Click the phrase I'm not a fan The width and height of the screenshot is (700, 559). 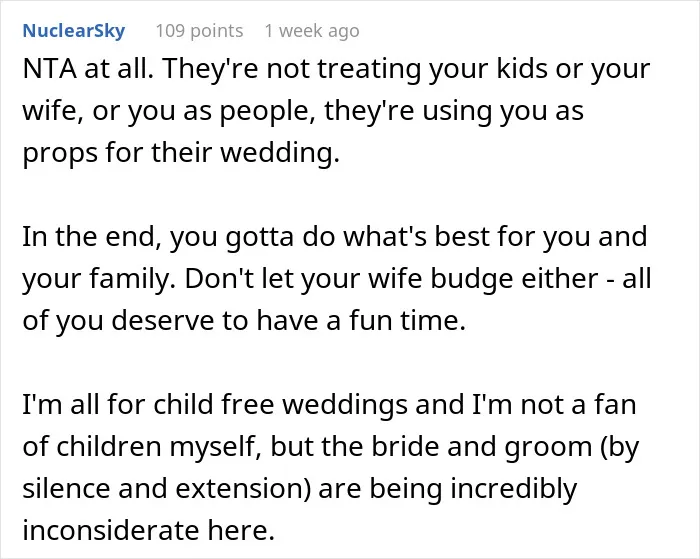554,405
